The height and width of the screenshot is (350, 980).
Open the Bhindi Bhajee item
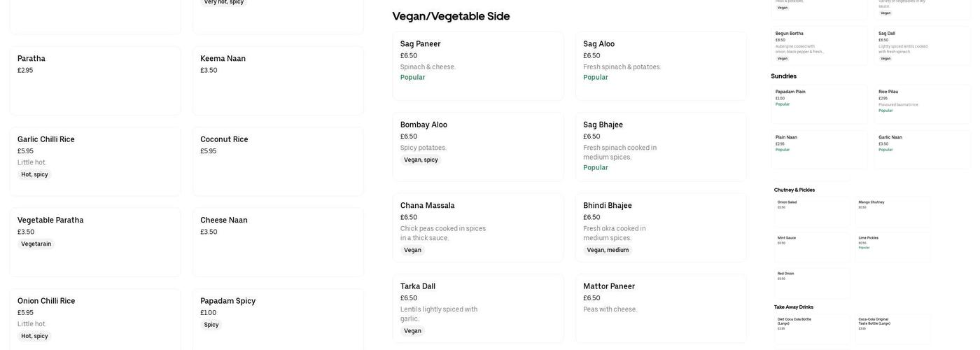661,227
